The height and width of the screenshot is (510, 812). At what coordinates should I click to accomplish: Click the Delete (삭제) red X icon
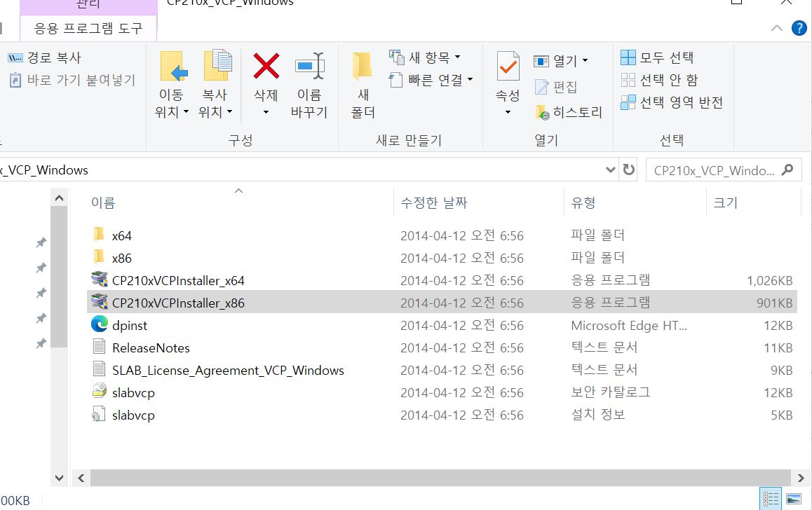[266, 67]
